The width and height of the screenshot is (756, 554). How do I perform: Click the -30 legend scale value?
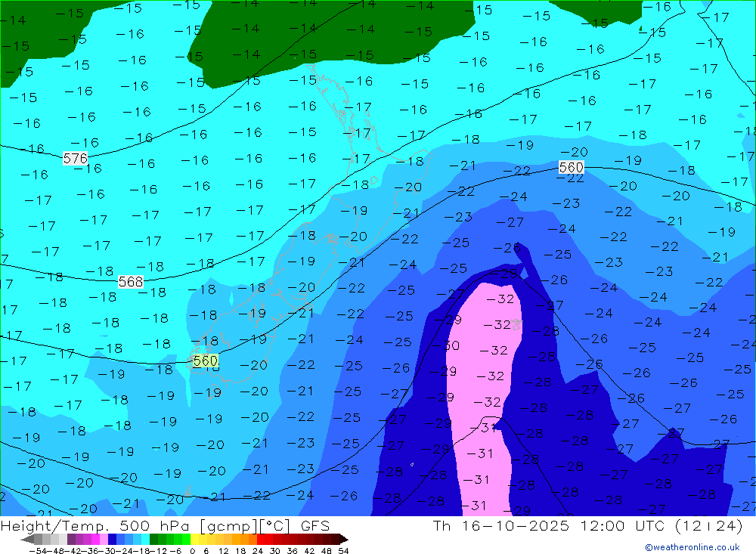107,551
